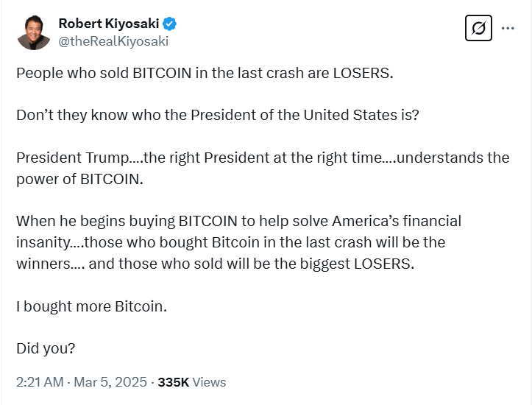Click the 'Did you?' closing line
The width and height of the screenshot is (532, 405).
46,348
